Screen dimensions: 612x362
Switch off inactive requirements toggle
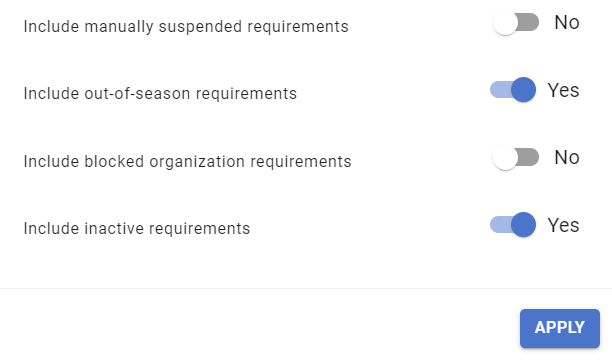(513, 225)
